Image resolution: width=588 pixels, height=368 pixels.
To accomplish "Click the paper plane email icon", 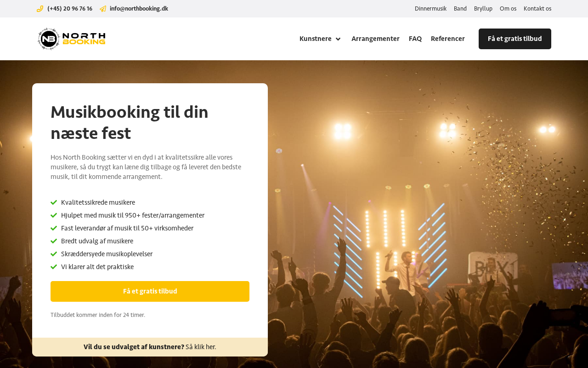I will tap(103, 9).
